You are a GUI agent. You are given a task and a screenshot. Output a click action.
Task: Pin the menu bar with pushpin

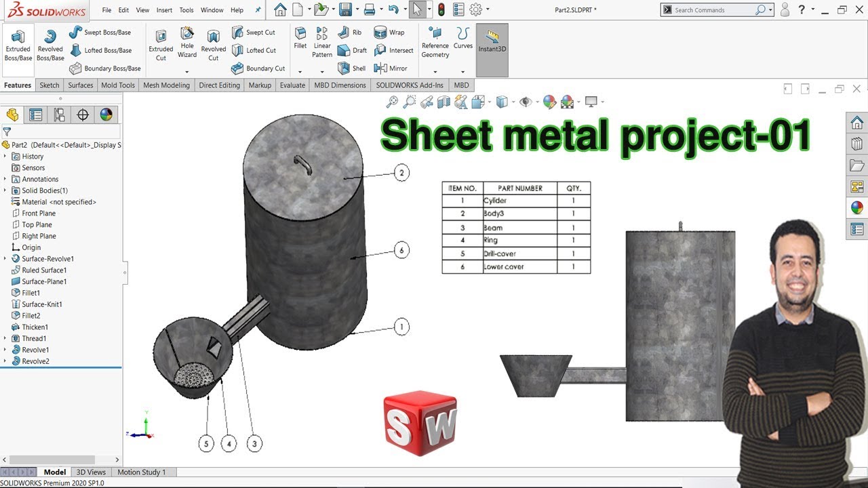coord(258,10)
